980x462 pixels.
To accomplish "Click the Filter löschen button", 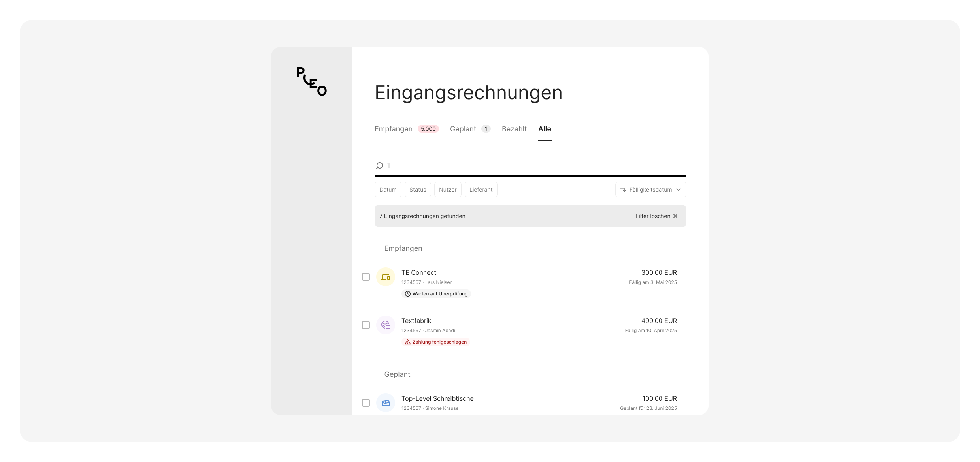I will coord(653,216).
